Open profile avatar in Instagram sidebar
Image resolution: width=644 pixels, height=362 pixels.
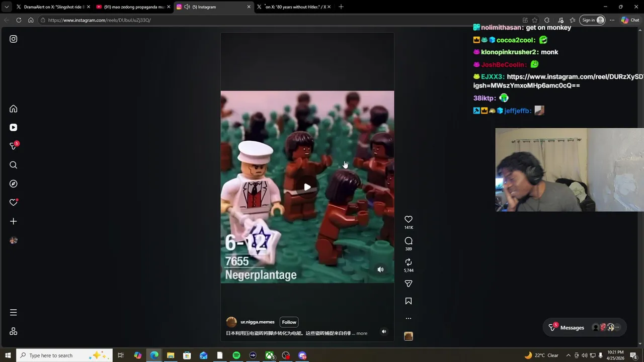click(14, 240)
